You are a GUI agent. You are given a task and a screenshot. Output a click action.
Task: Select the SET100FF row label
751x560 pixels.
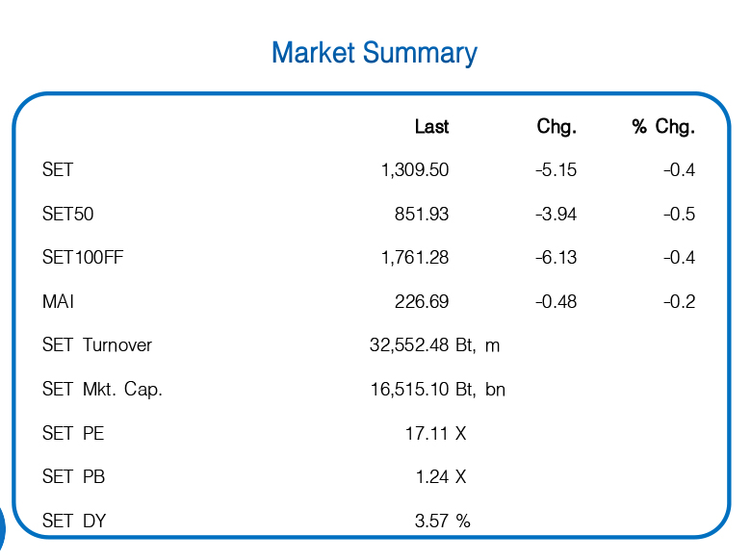83,258
